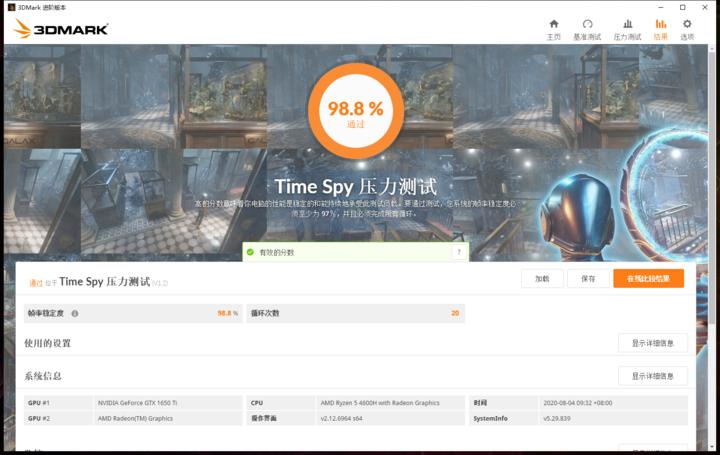Click the orange compare result online button

coord(648,279)
